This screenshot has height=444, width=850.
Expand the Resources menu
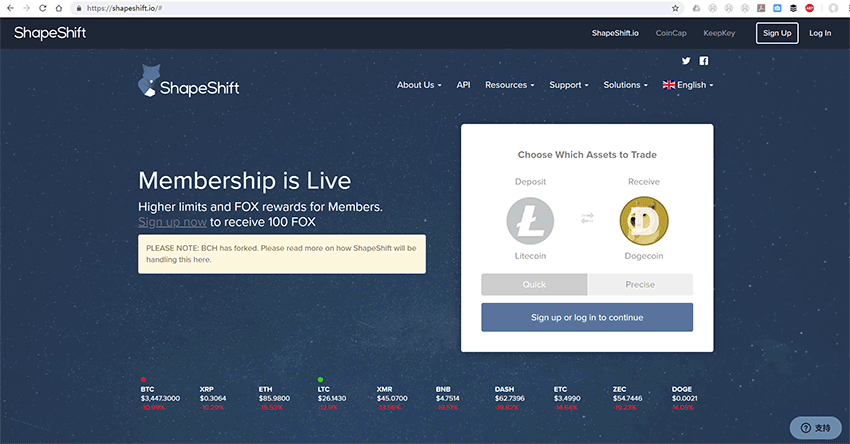(x=510, y=85)
